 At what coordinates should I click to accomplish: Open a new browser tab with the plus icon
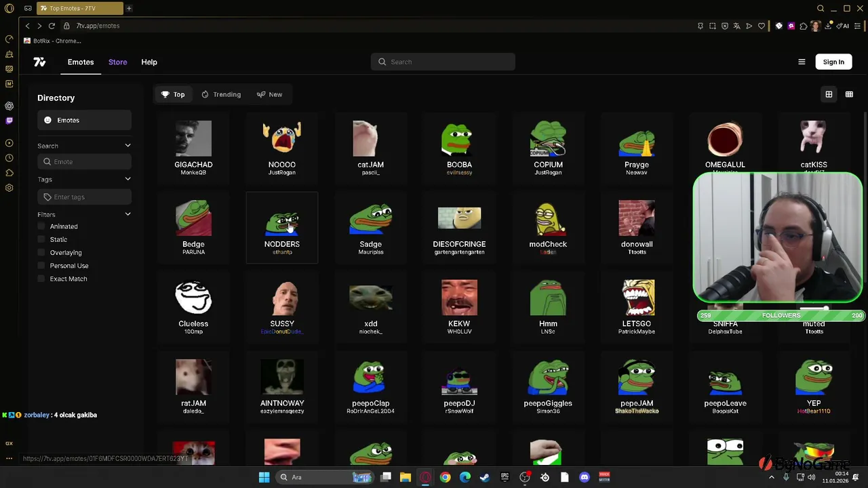coord(129,8)
